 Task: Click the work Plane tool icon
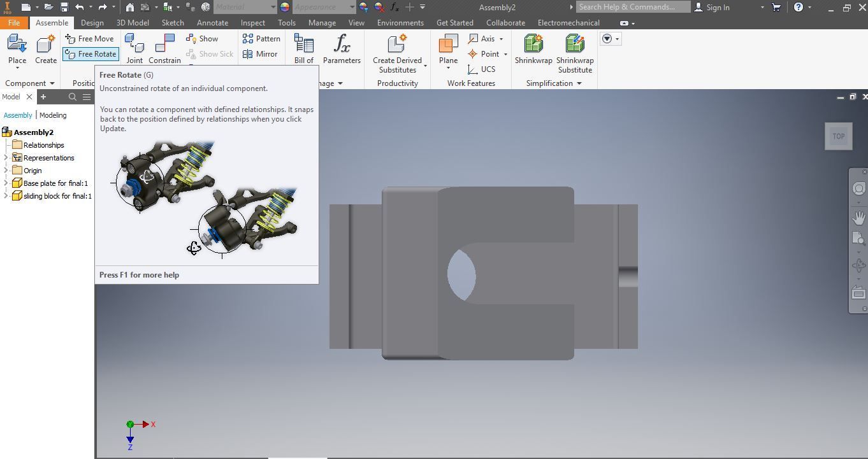448,50
